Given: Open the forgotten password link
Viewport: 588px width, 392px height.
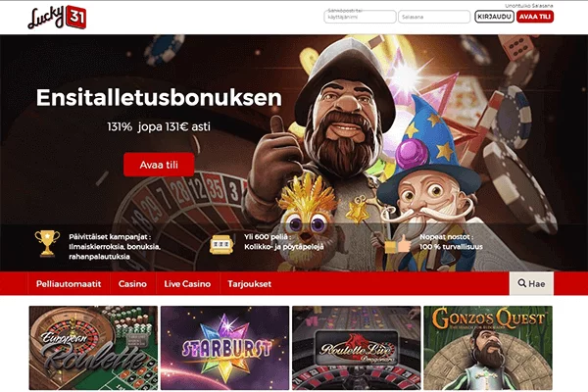Looking at the screenshot, I should coord(529,6).
